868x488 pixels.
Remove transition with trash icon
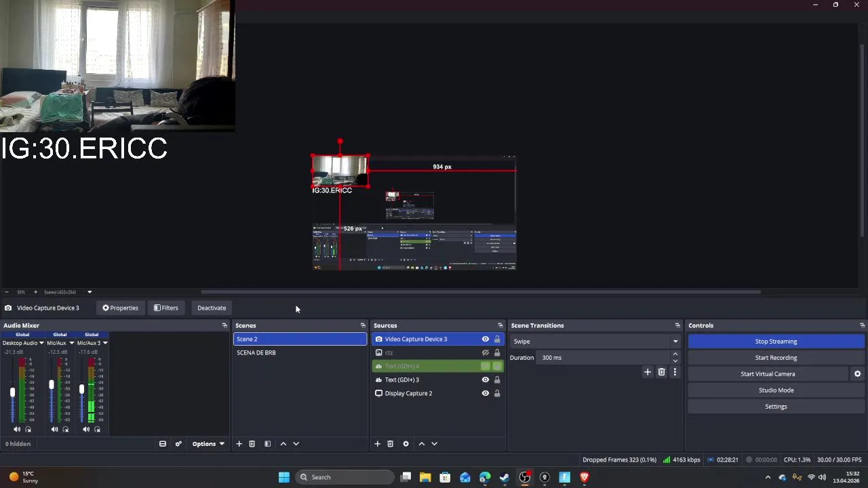click(x=661, y=372)
